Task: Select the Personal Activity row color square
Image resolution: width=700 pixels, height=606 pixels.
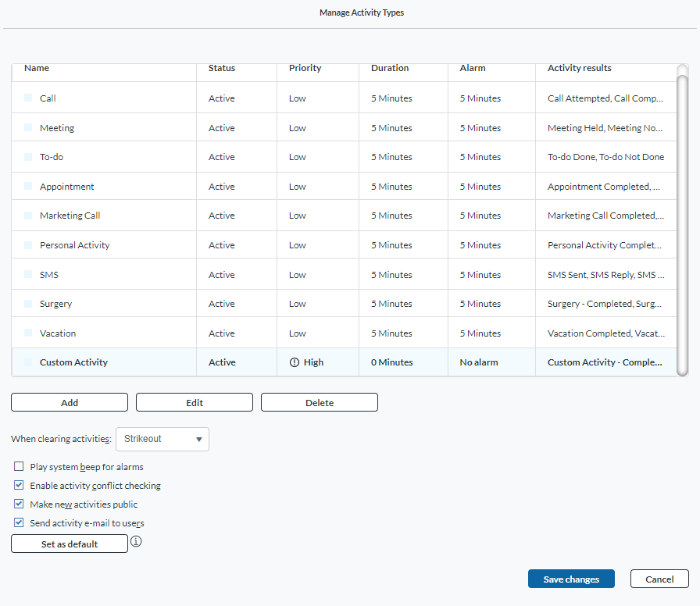Action: (x=28, y=245)
